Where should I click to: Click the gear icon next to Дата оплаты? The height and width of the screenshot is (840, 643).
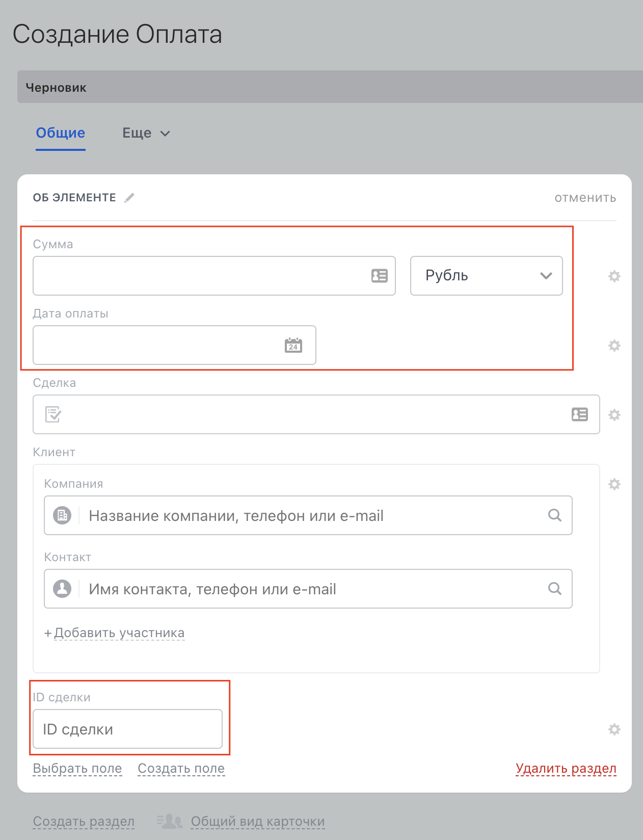614,346
